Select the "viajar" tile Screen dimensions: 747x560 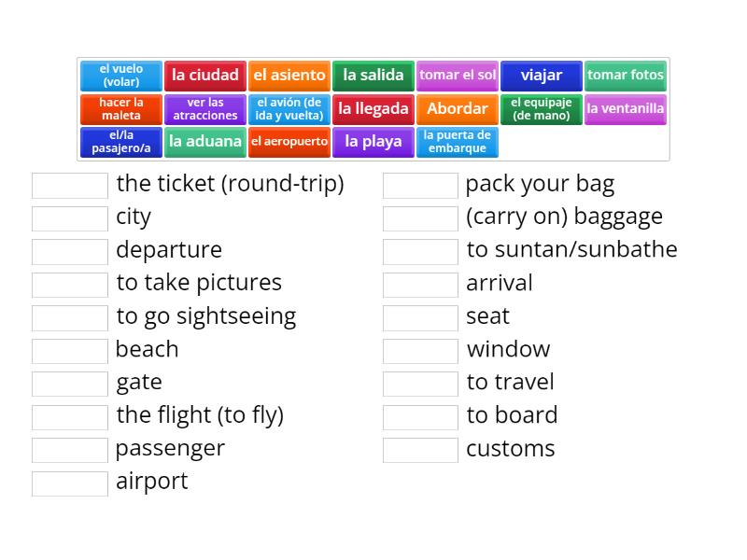(542, 76)
